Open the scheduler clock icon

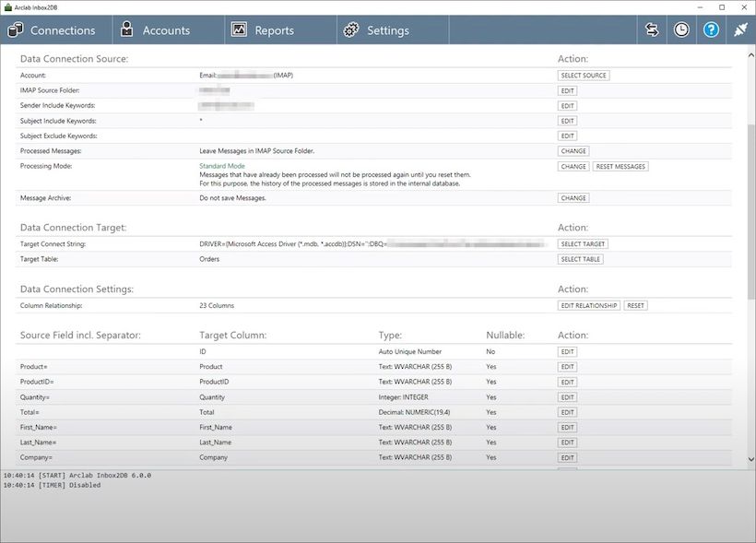(681, 29)
